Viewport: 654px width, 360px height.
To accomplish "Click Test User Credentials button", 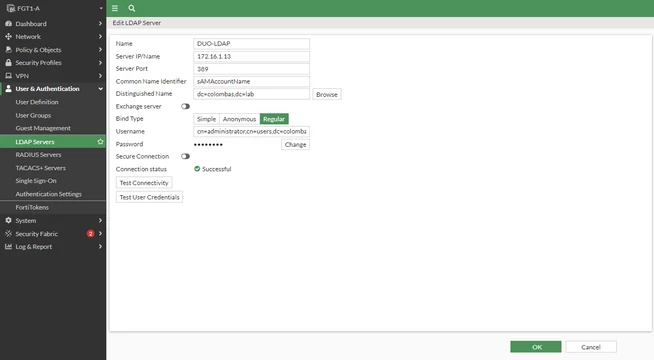I will 149,197.
